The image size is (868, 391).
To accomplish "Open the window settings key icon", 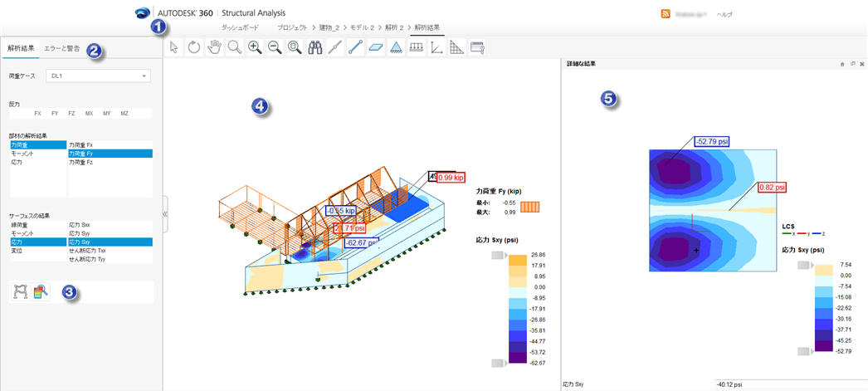I will (x=477, y=48).
